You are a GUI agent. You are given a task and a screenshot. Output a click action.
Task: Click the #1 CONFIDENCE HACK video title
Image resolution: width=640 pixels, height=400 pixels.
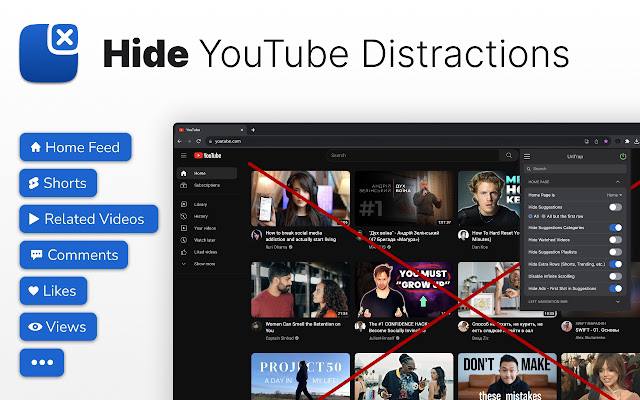[399, 327]
